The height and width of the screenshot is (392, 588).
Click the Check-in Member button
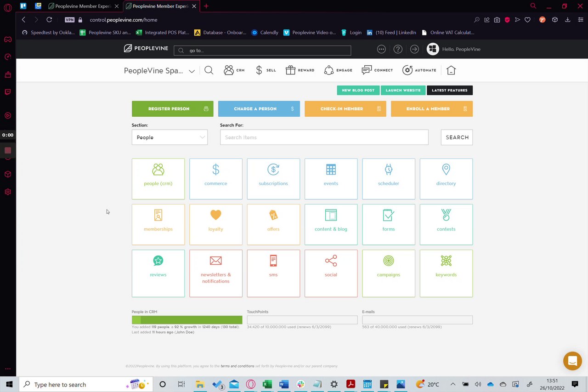(x=345, y=109)
